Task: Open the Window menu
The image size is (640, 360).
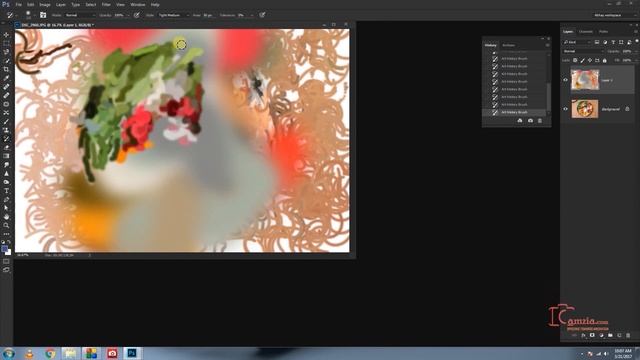Action: 138,4
